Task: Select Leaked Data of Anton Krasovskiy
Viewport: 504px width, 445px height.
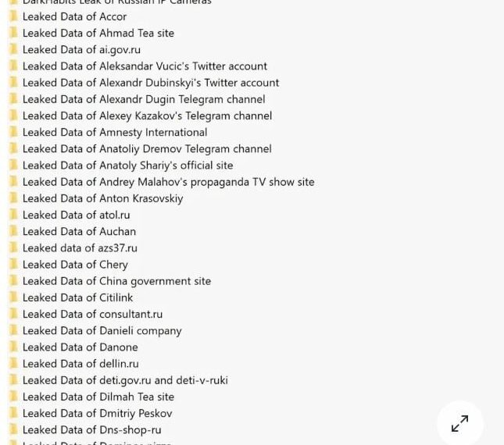Action: (x=102, y=198)
